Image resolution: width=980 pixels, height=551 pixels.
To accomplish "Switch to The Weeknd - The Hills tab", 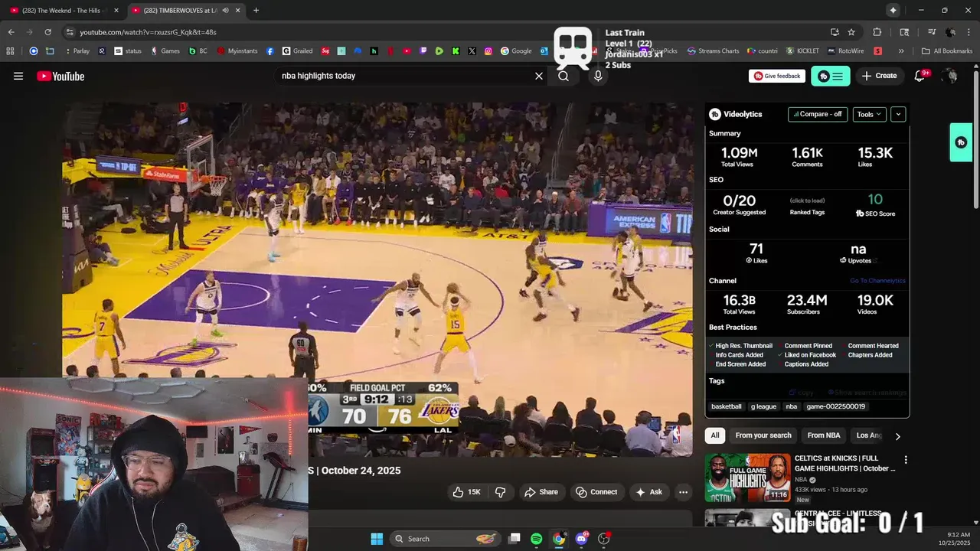I will (64, 10).
